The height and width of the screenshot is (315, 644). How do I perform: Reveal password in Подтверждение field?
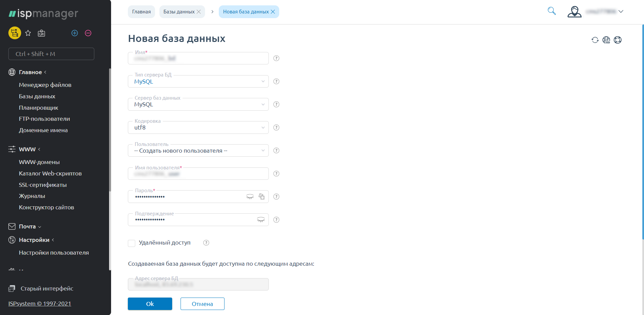point(261,220)
